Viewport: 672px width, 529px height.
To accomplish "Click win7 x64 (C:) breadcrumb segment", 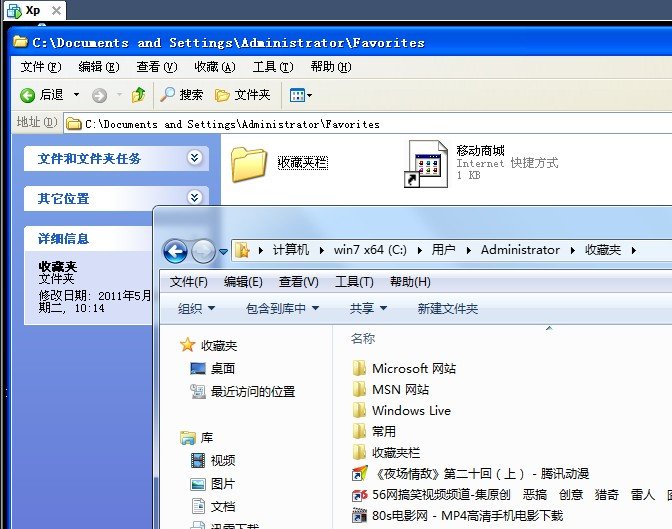I will click(x=370, y=249).
